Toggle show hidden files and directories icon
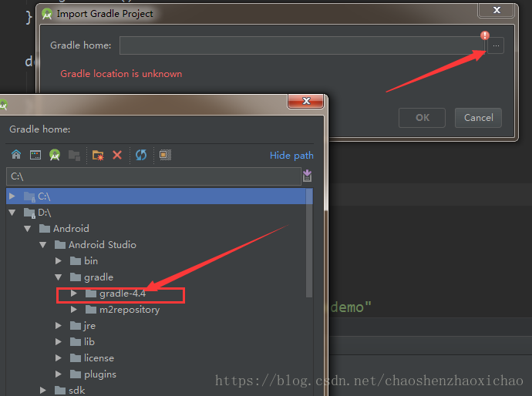Screen dimensions: 532x396 click(165, 155)
